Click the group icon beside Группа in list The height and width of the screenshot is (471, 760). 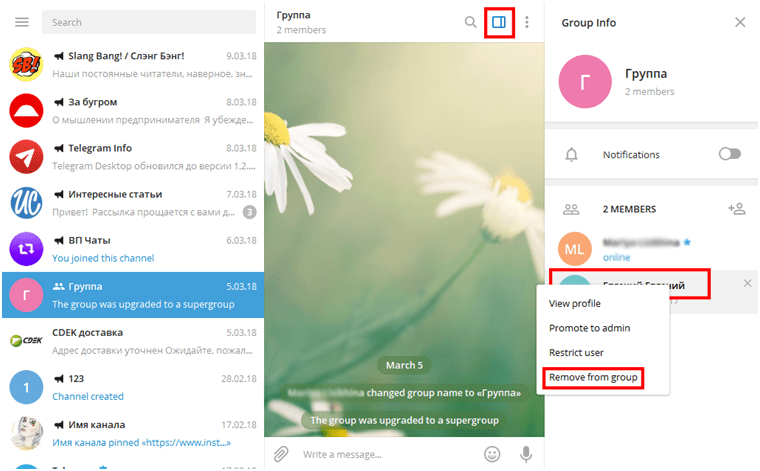[59, 286]
